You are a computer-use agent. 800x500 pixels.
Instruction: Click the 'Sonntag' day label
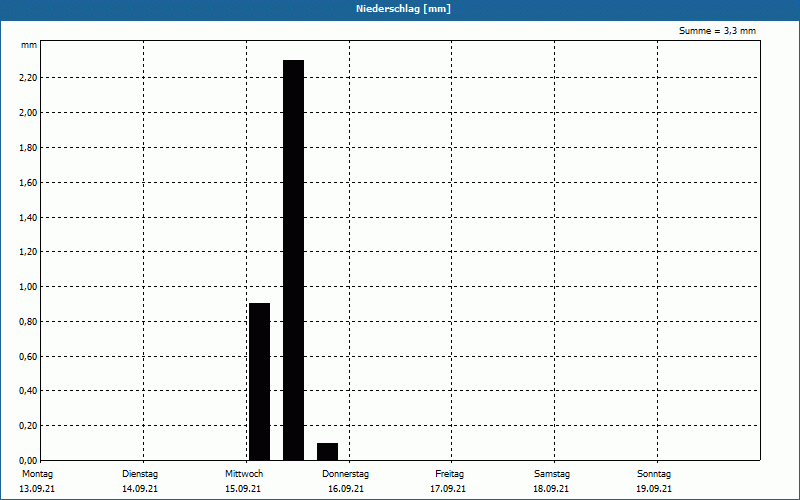[x=654, y=474]
